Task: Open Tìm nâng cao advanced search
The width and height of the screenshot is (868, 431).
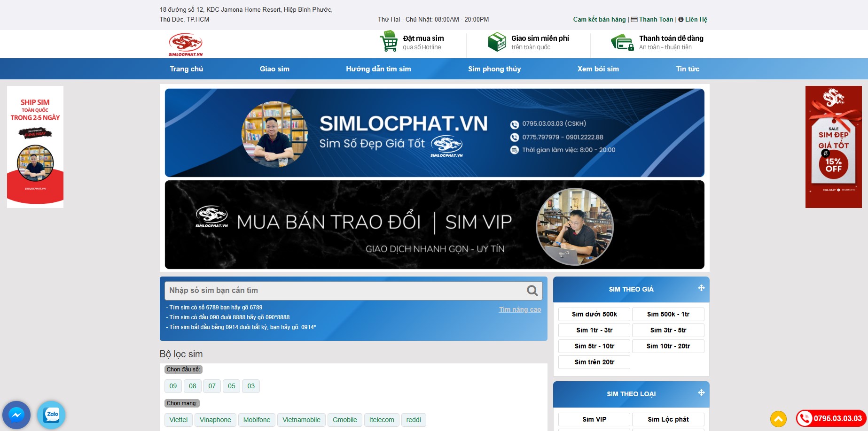Action: tap(520, 309)
